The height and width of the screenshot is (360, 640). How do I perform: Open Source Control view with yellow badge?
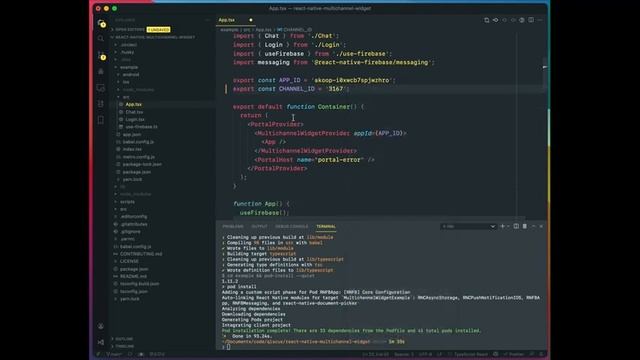click(101, 56)
